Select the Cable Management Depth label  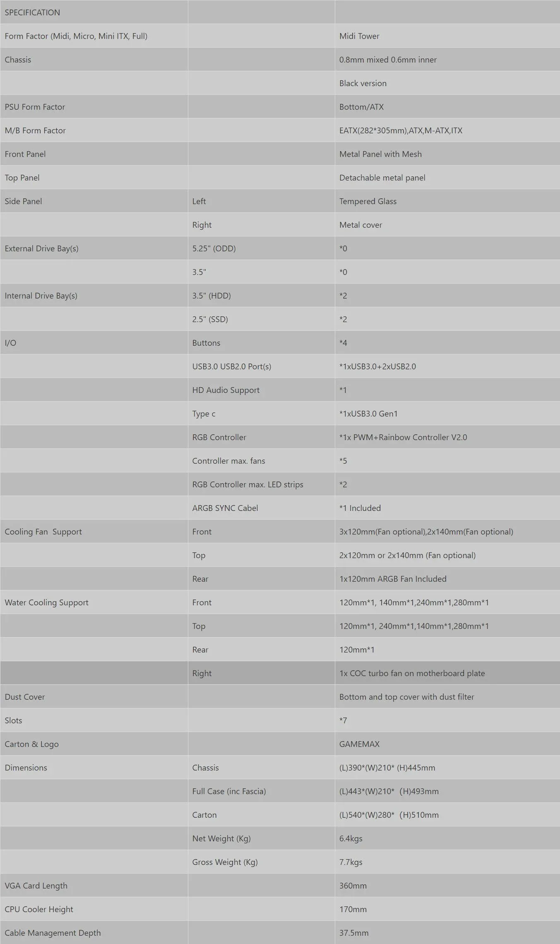(x=53, y=933)
